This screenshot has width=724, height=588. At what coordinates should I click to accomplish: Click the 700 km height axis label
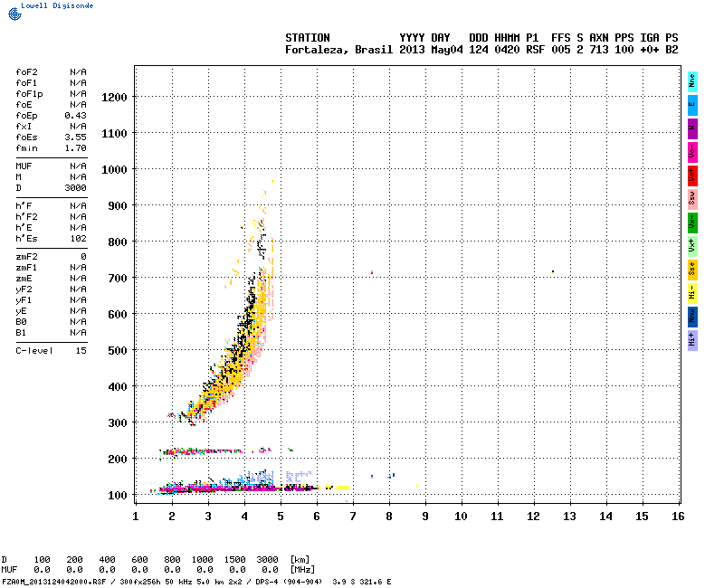[x=118, y=279]
